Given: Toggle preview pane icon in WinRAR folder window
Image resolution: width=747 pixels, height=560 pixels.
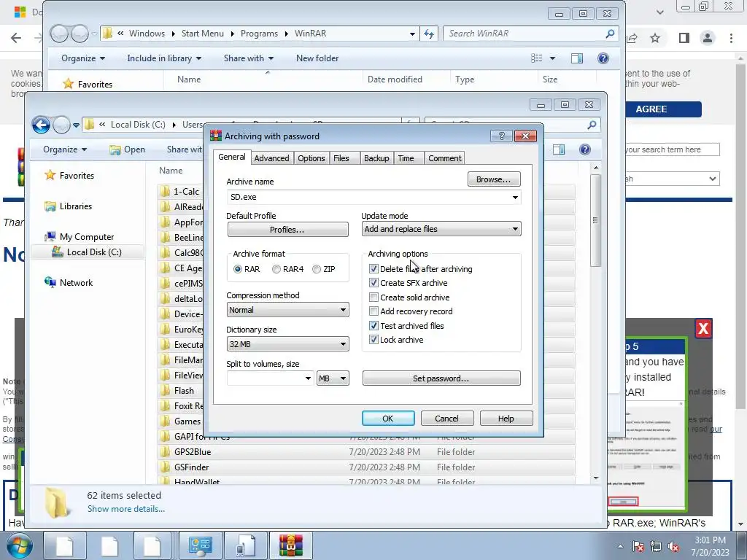Looking at the screenshot, I should point(577,58).
